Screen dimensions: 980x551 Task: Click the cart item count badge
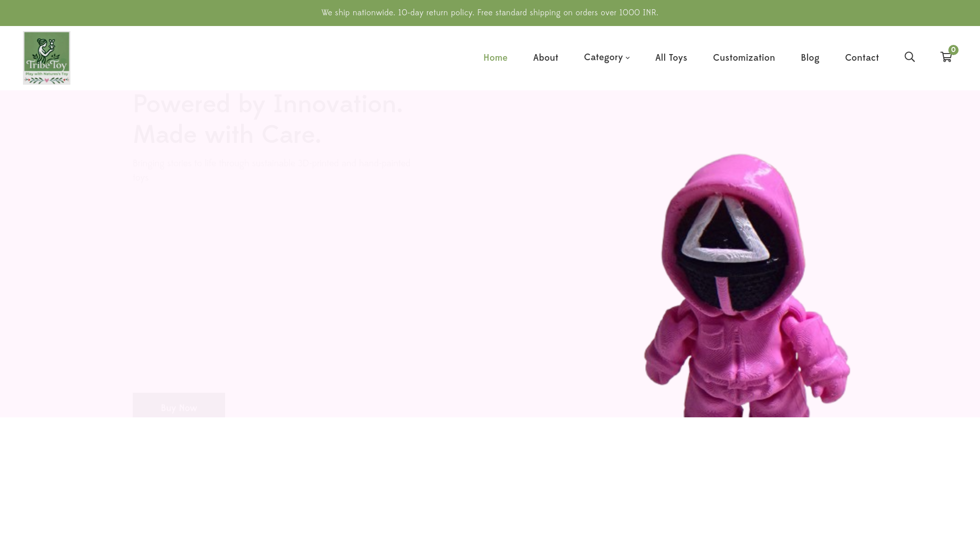(953, 50)
